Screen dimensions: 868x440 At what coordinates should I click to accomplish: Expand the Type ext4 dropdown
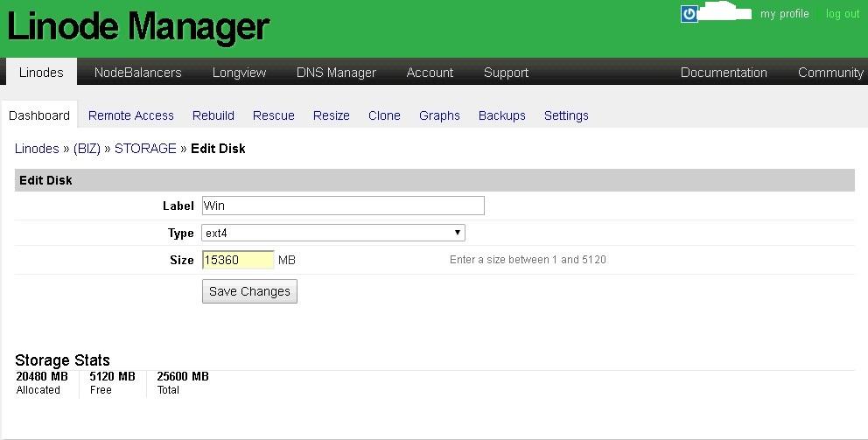pyautogui.click(x=333, y=233)
